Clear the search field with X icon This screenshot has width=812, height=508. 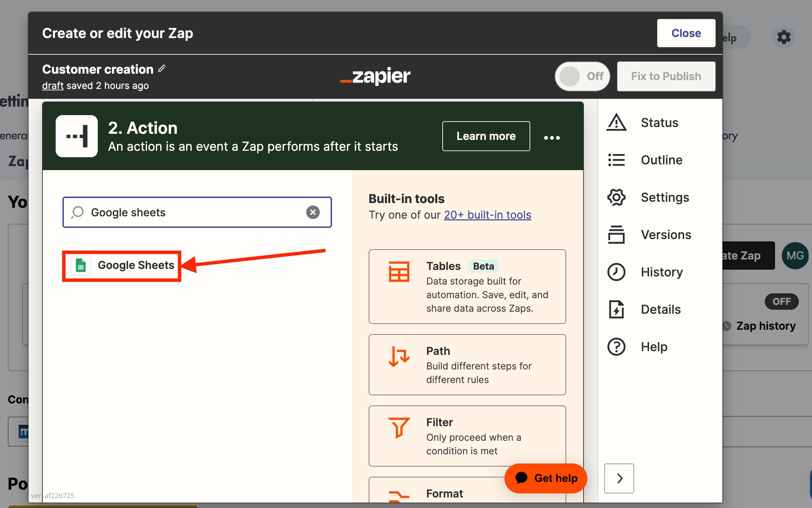click(313, 212)
